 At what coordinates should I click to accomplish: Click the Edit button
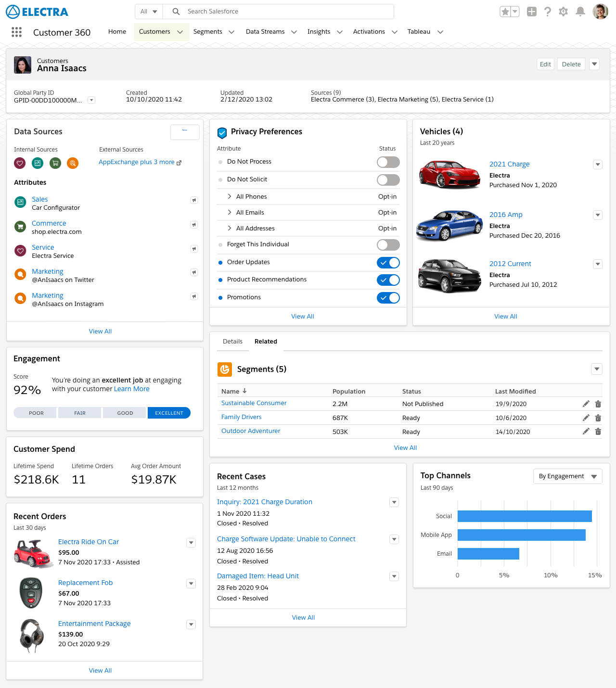[x=545, y=64]
